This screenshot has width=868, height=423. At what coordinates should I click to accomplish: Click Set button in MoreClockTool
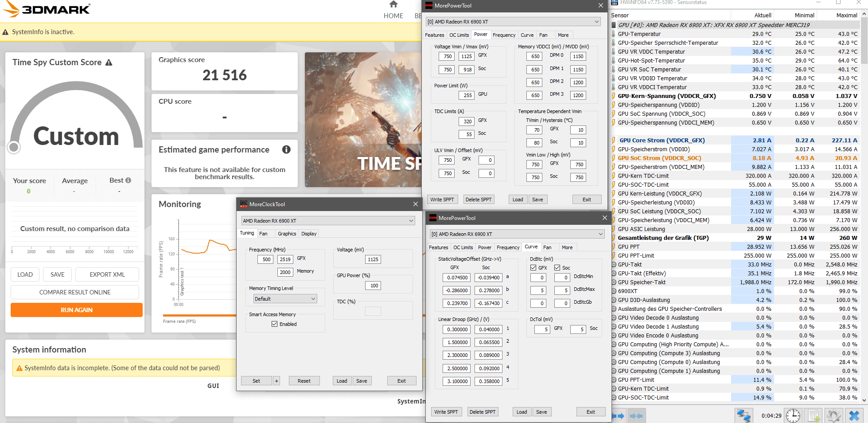256,381
